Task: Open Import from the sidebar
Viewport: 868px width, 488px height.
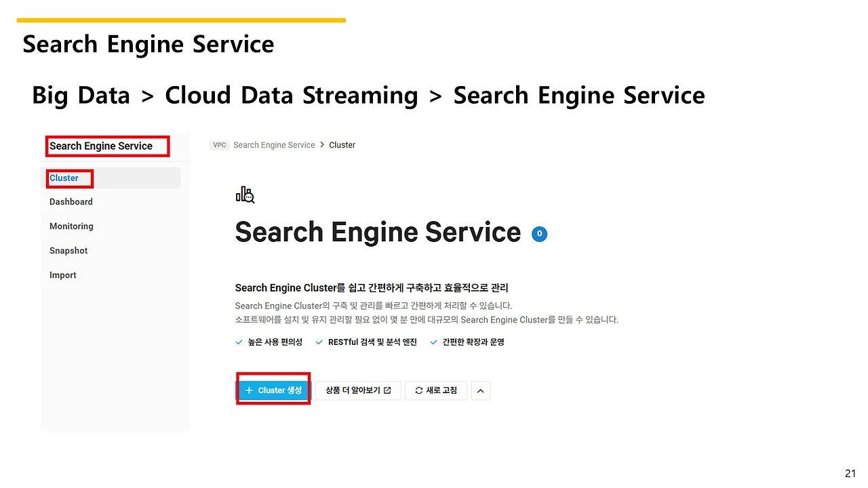Action: click(x=62, y=274)
